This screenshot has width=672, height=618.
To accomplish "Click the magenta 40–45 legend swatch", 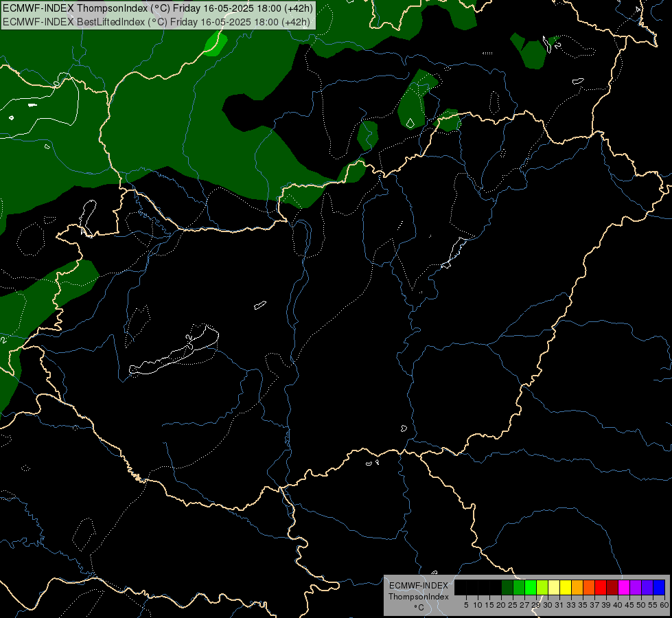I will pyautogui.click(x=624, y=587).
